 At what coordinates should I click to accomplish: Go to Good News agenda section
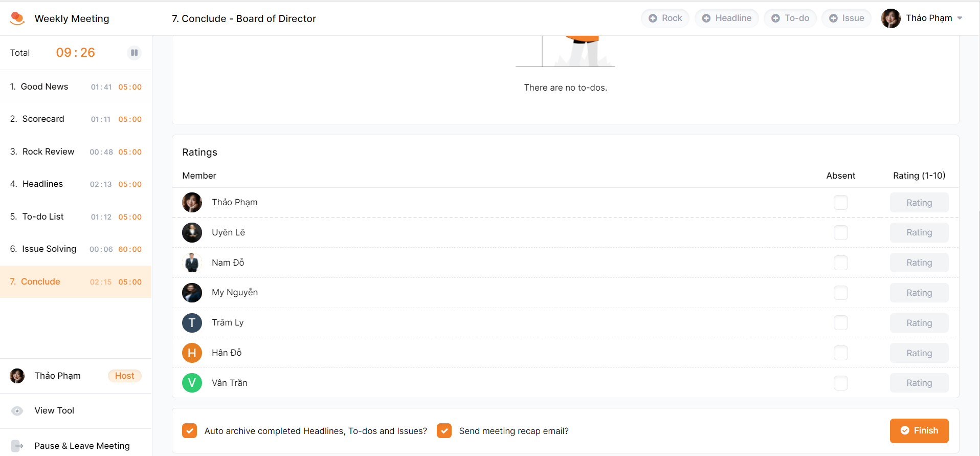click(44, 87)
